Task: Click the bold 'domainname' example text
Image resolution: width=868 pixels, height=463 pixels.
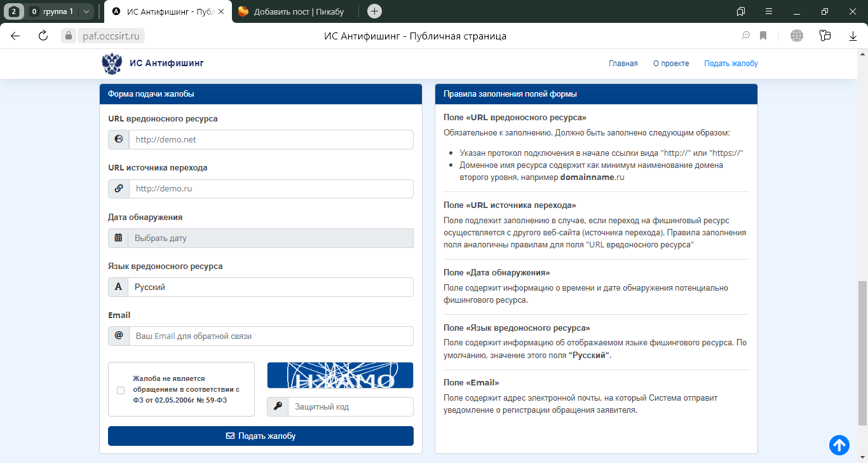Action: tap(587, 177)
